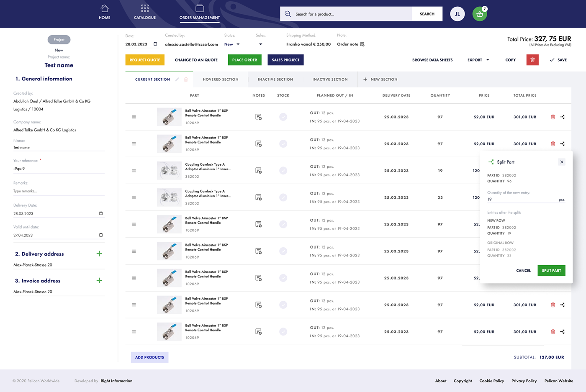
Task: Toggle stock check circle in second row
Action: click(x=283, y=144)
